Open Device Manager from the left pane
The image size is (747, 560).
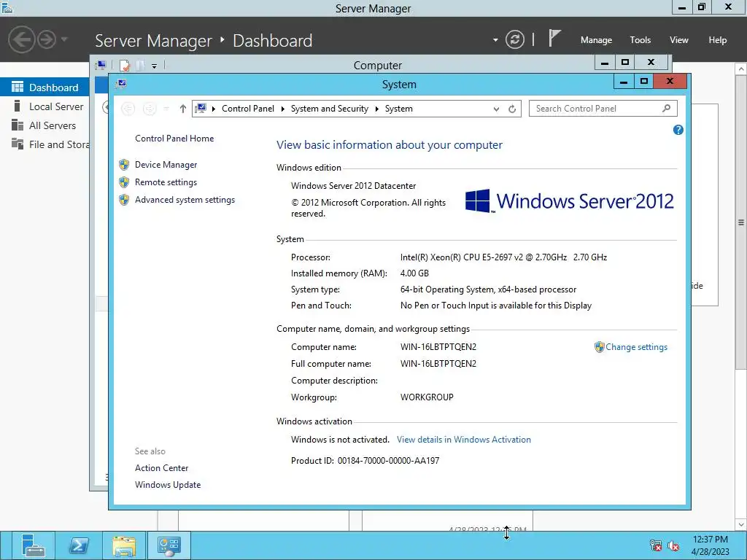tap(166, 165)
